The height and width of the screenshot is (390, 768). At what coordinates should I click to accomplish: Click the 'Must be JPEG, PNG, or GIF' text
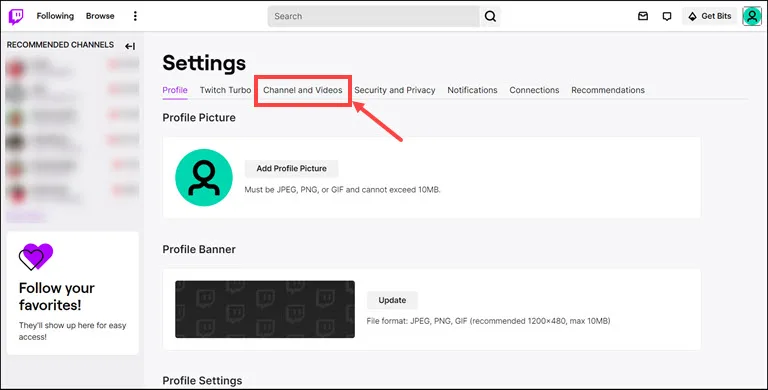tap(342, 190)
